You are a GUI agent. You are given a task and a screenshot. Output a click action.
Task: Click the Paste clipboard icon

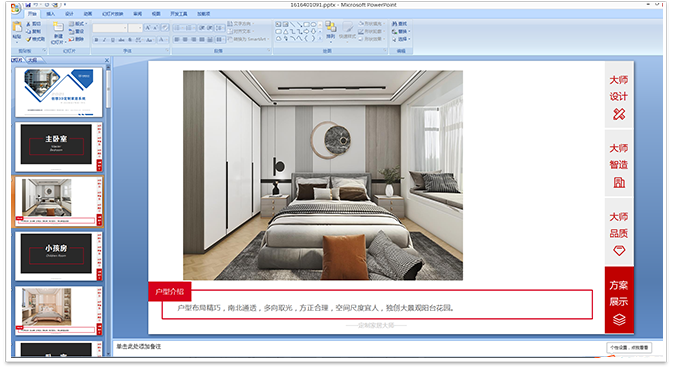coord(17,26)
